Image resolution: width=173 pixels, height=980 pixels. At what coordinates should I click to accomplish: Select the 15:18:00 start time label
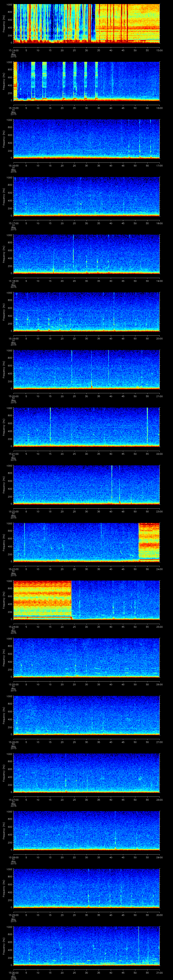pyautogui.click(x=13, y=281)
